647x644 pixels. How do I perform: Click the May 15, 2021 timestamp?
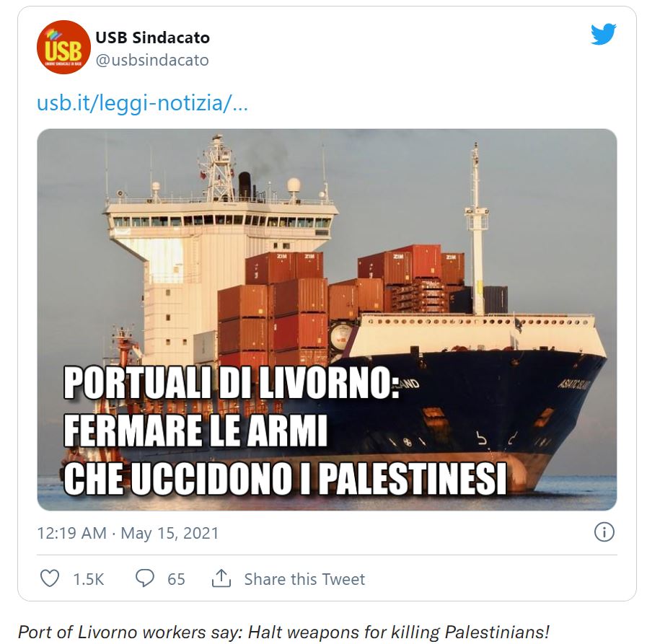point(128,534)
